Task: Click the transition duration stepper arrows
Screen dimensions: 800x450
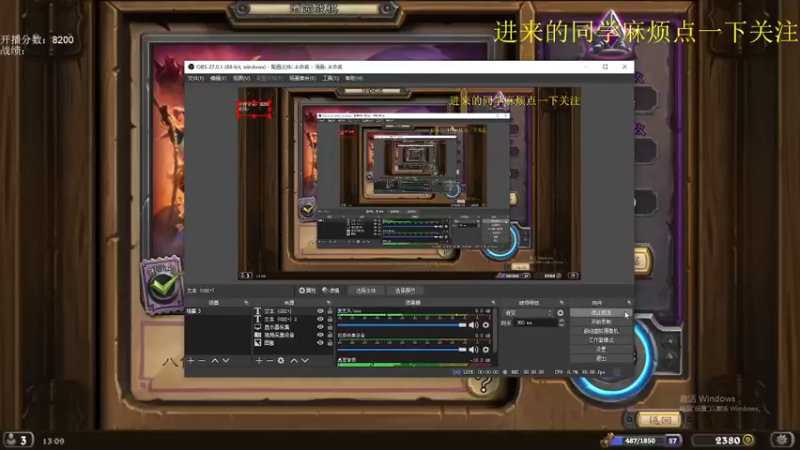Action: [561, 323]
